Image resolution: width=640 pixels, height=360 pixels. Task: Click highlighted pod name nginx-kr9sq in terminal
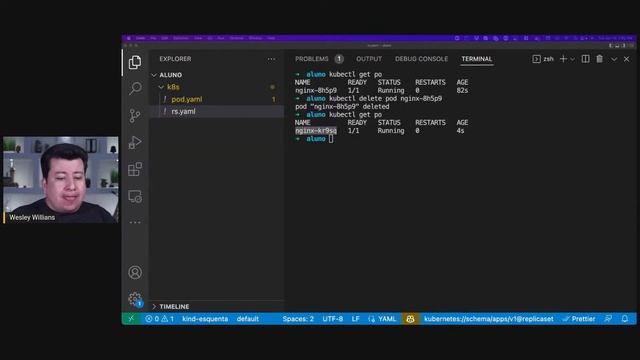pyautogui.click(x=316, y=131)
